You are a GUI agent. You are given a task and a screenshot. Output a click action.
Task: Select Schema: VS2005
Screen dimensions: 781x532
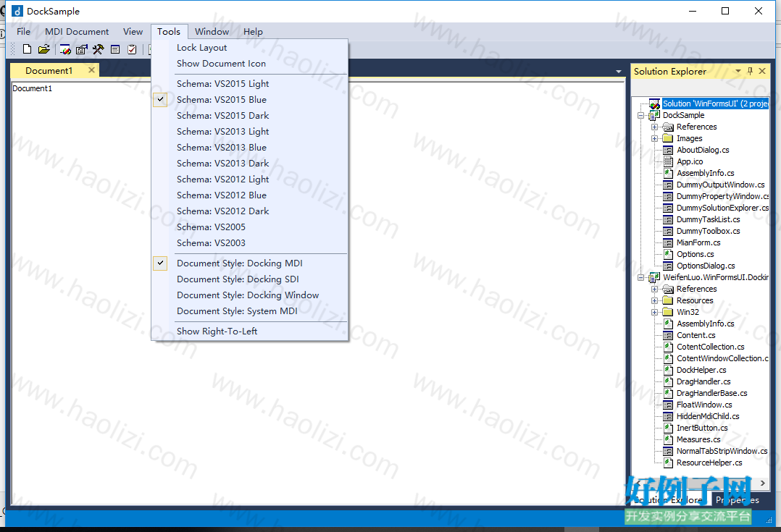(x=249, y=227)
